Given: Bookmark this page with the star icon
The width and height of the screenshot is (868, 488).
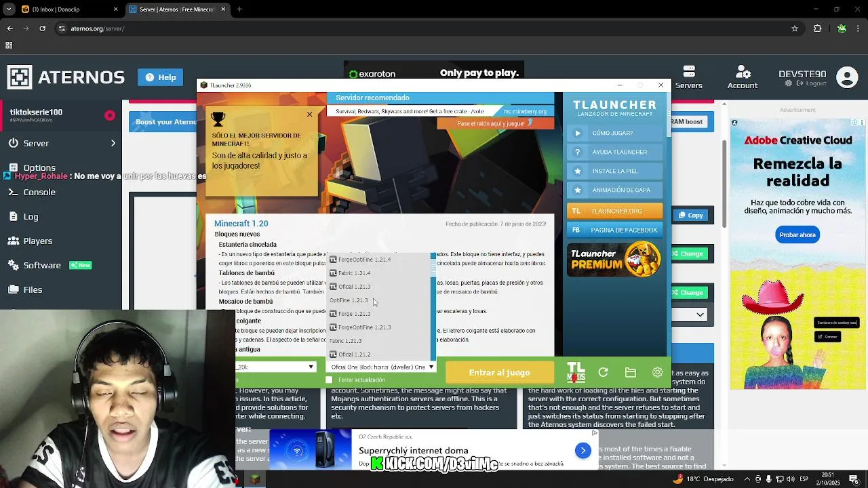Looking at the screenshot, I should pyautogui.click(x=795, y=28).
